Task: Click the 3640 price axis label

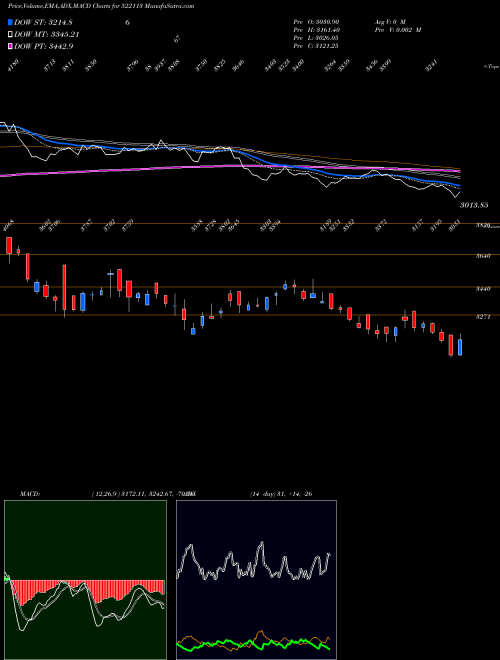Action: (483, 255)
